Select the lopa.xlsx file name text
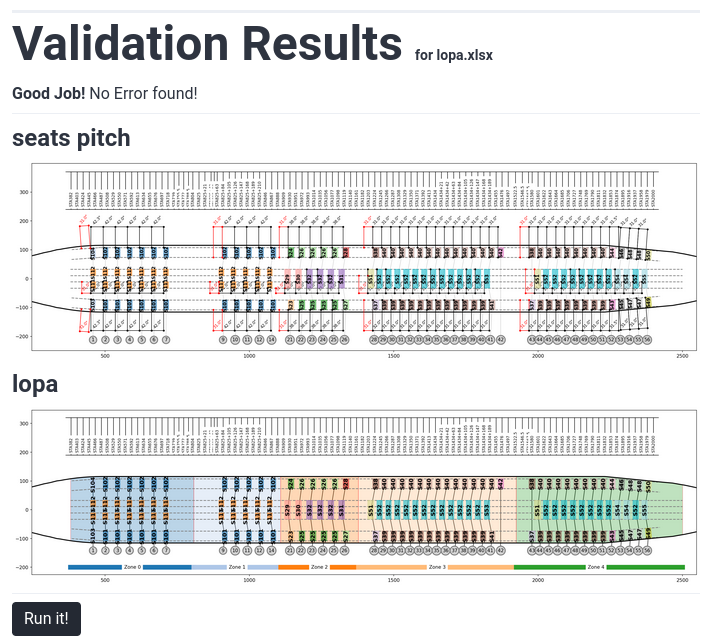Screen dimensions: 715x639 pos(454,54)
